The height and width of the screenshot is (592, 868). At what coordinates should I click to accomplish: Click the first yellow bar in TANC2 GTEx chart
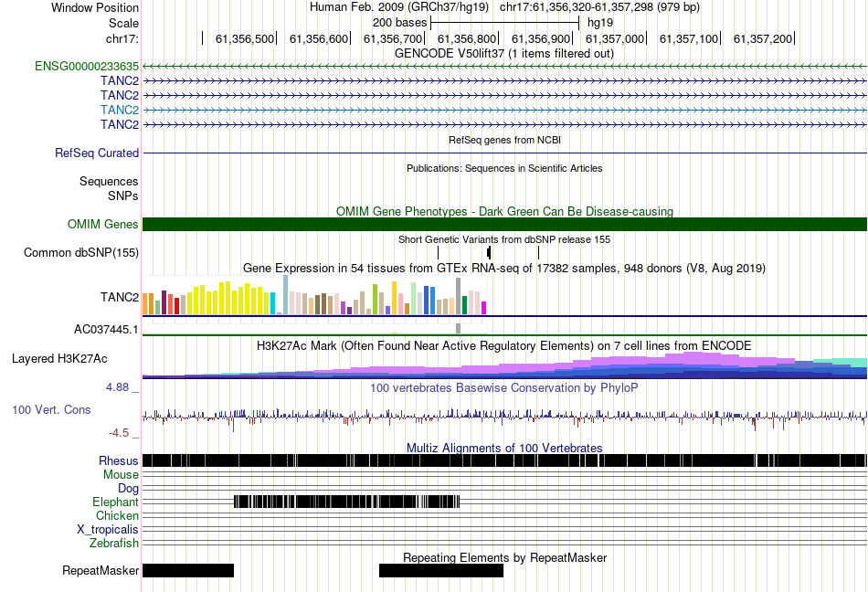[x=189, y=302]
